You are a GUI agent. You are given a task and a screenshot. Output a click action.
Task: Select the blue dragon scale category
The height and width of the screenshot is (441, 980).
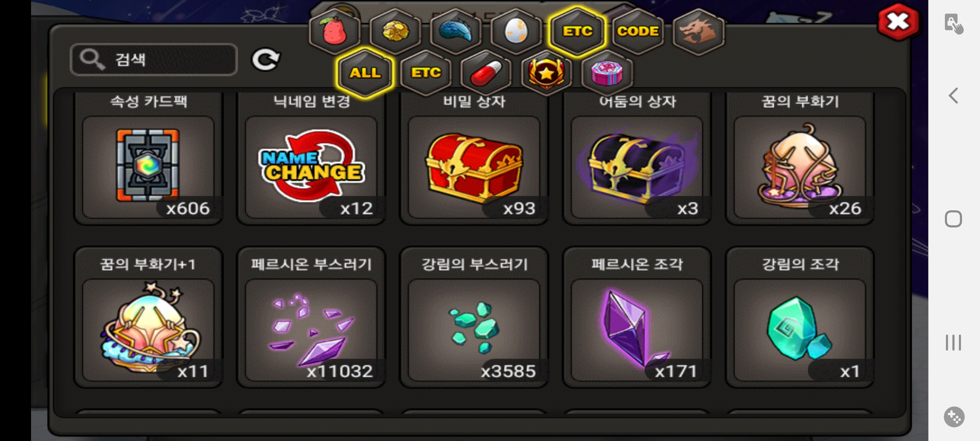coord(456,31)
